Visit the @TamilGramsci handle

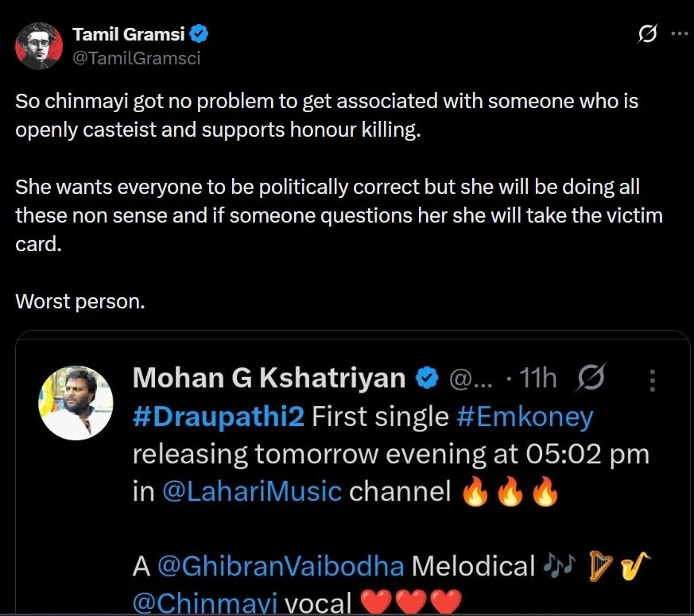137,58
